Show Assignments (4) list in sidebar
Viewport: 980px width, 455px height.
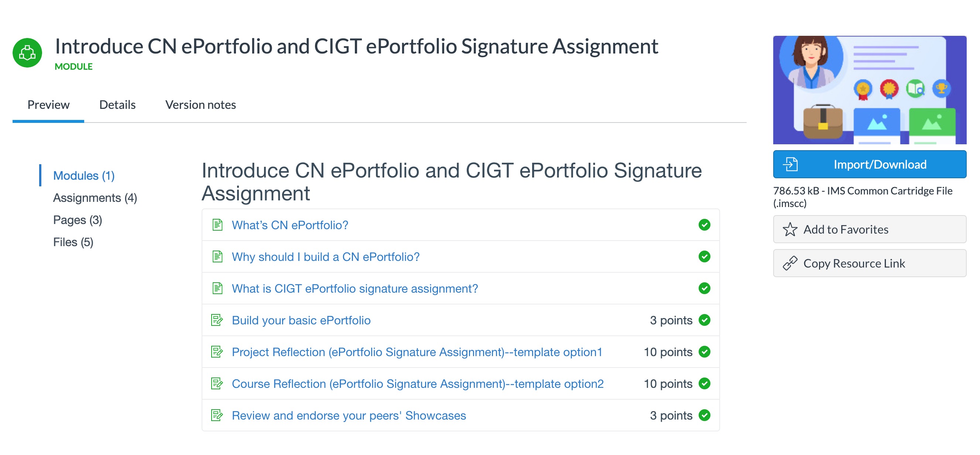(x=95, y=198)
